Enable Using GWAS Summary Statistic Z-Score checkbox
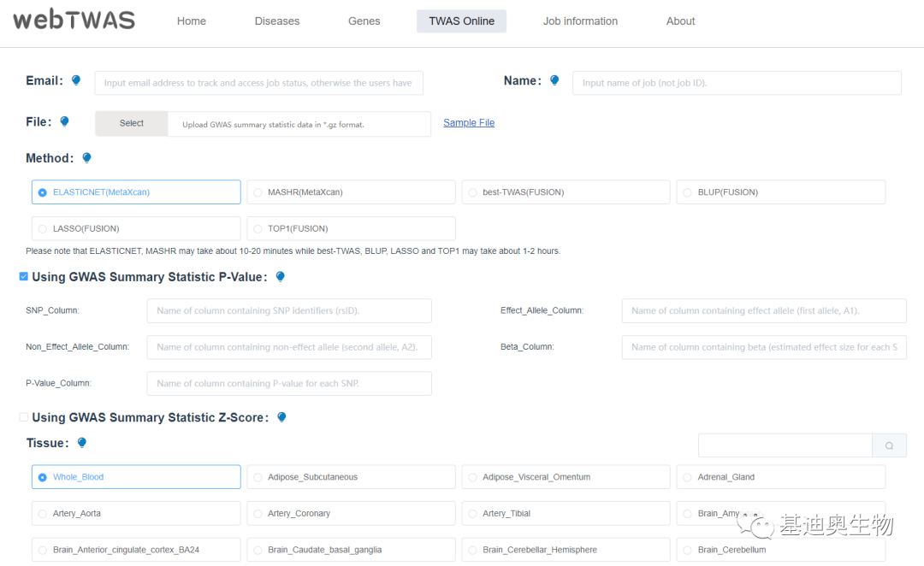 pos(24,417)
